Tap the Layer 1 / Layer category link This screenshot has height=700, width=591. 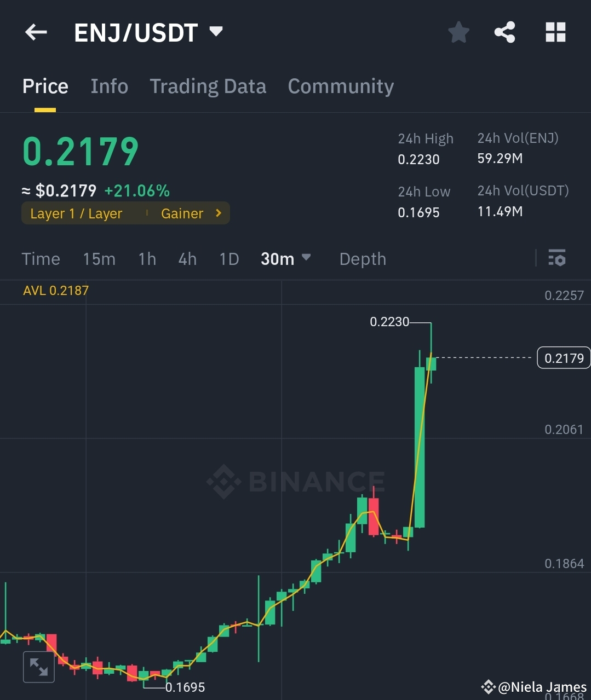76,213
